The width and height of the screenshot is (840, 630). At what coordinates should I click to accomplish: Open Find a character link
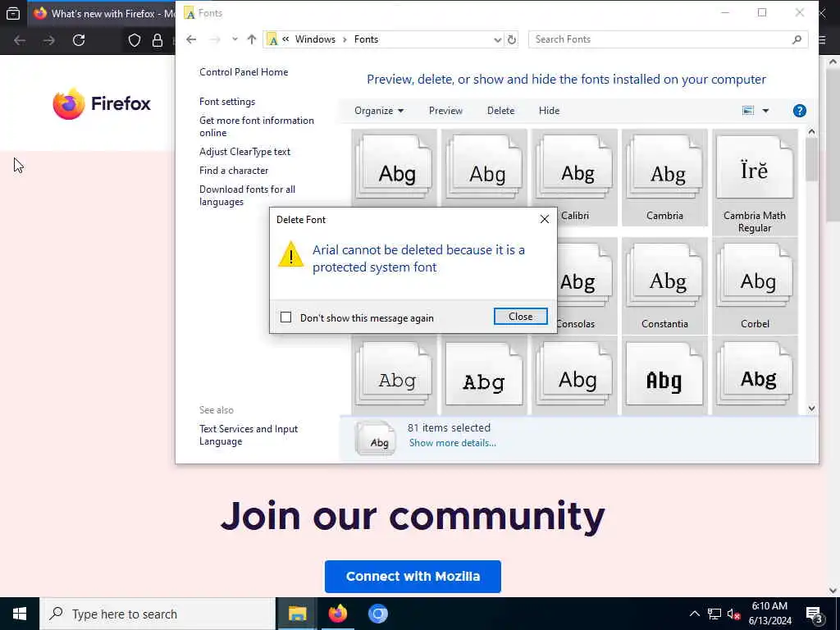pos(234,171)
